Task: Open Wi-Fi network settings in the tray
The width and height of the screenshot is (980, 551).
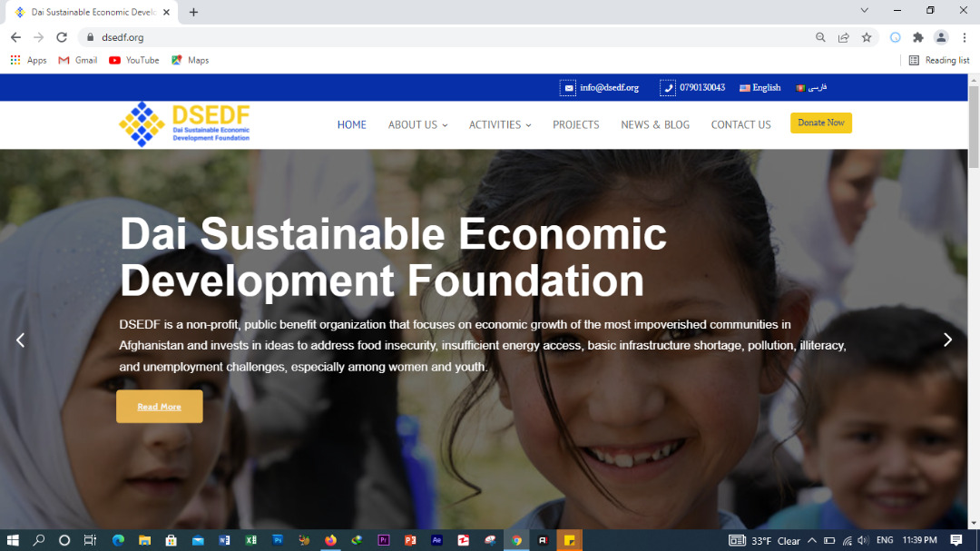Action: click(847, 540)
